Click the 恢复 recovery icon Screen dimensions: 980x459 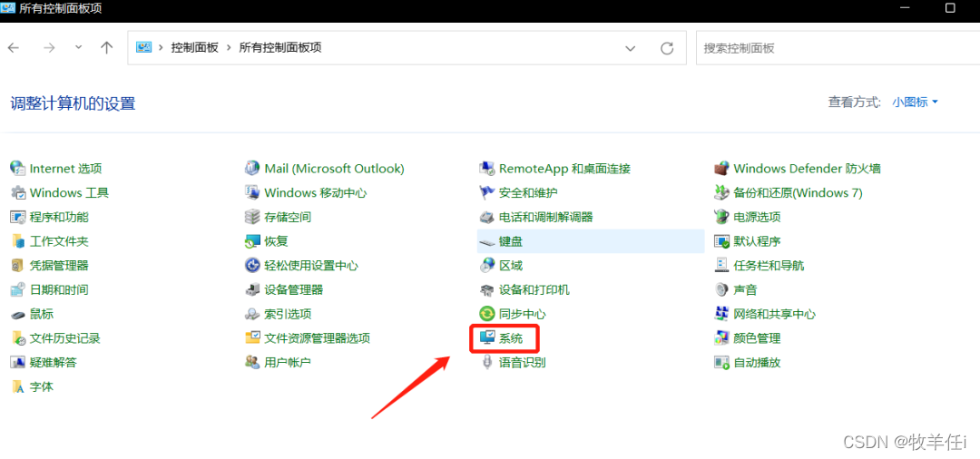point(252,241)
